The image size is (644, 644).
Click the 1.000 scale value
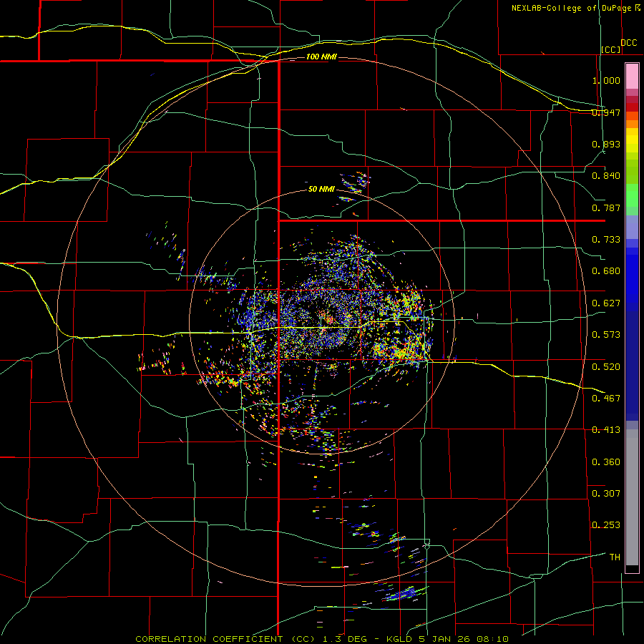pyautogui.click(x=606, y=80)
